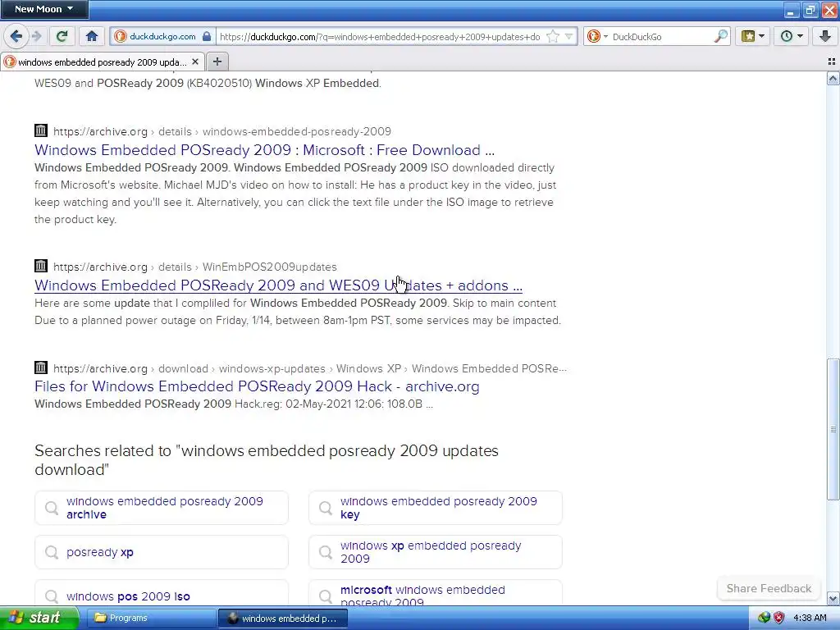
Task: Open the New Moon application menu
Action: tap(44, 9)
